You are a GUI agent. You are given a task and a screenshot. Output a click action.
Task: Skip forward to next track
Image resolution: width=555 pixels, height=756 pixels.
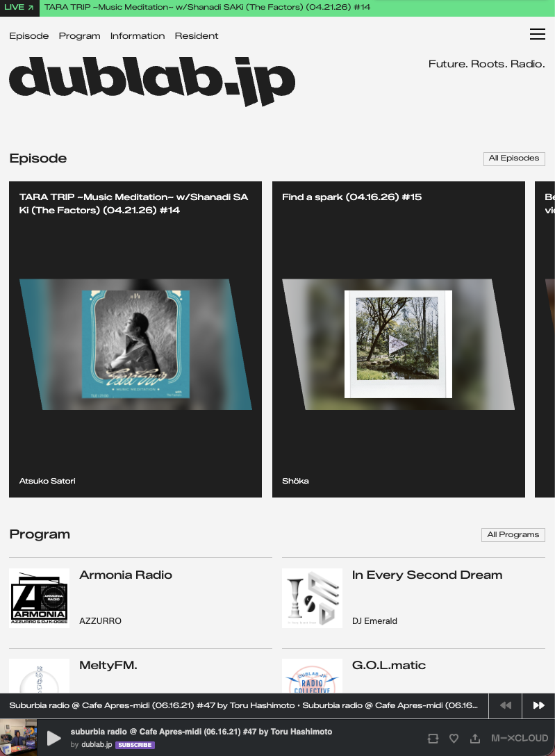[x=538, y=705]
